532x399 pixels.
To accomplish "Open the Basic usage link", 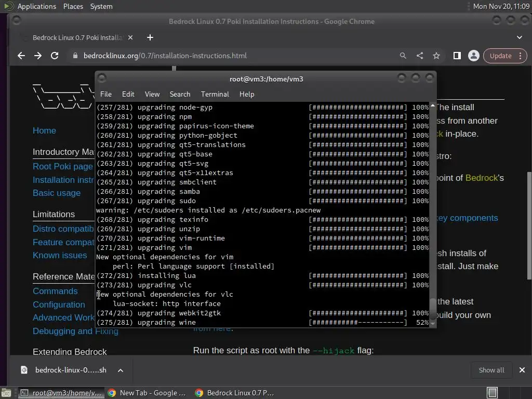I will point(57,193).
